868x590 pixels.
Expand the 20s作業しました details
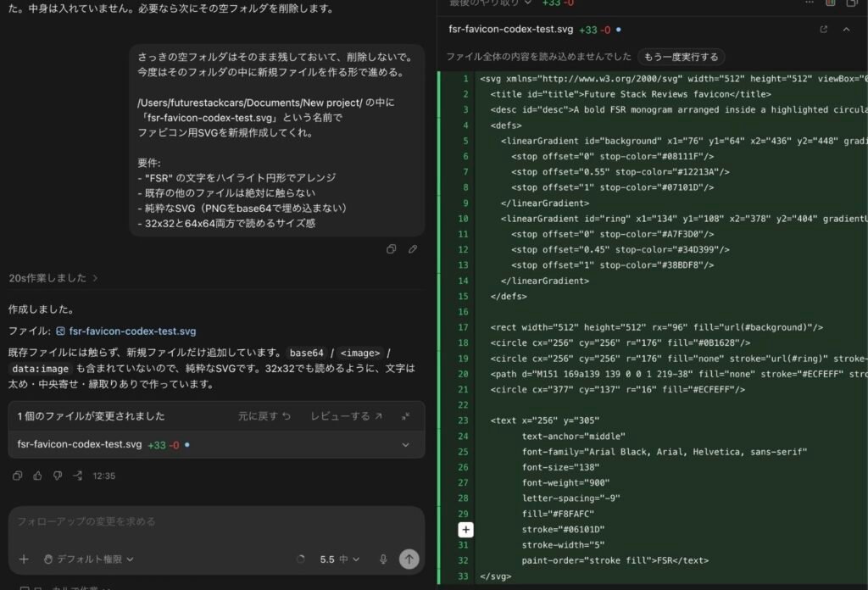coord(53,278)
